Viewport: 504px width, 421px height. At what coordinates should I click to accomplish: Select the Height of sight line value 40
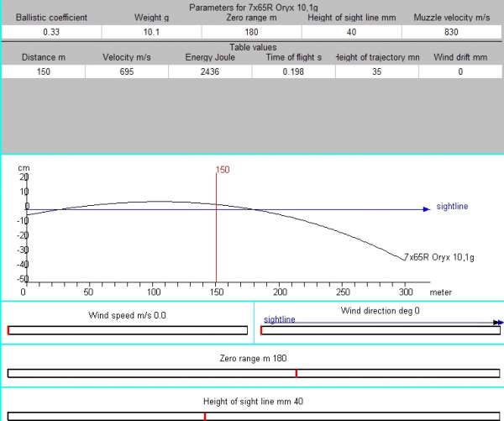[351, 31]
